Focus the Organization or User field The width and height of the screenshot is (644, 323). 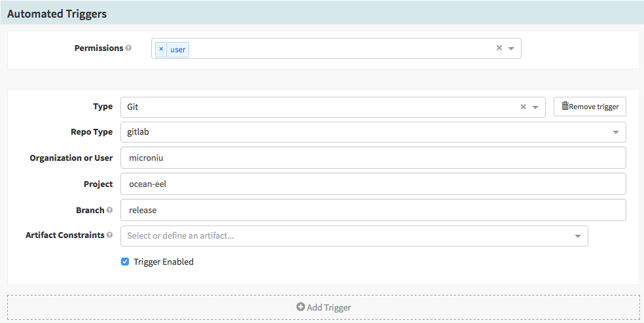pyautogui.click(x=373, y=158)
